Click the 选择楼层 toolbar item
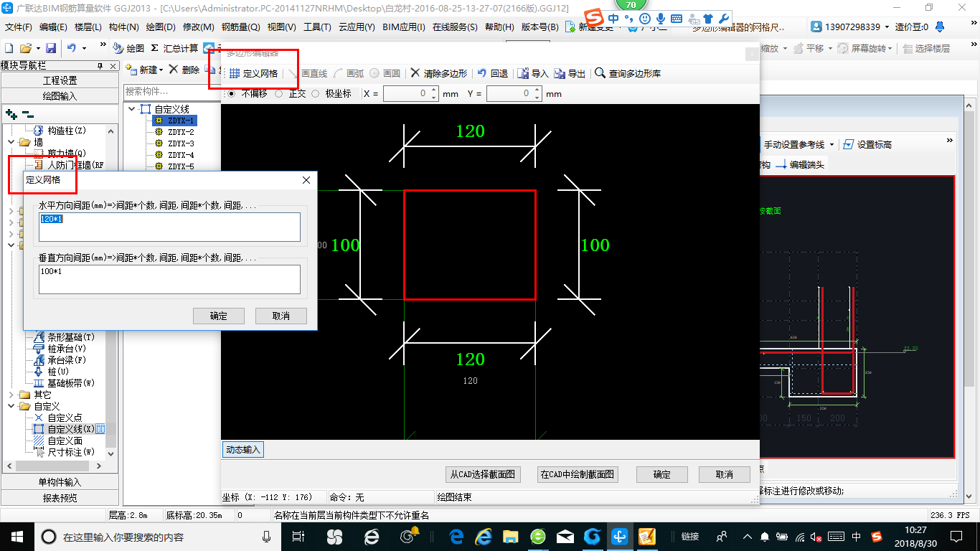 tap(927, 48)
